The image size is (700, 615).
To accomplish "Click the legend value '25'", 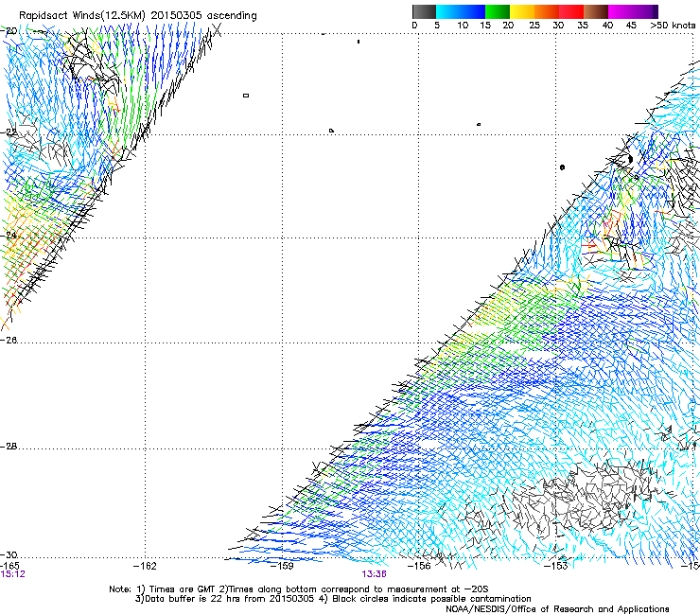I will (534, 26).
